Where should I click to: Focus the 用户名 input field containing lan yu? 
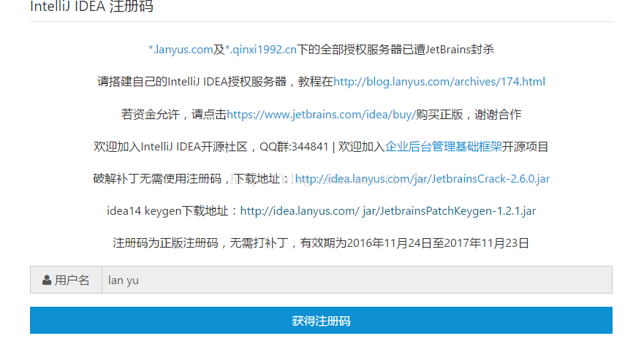[357, 280]
